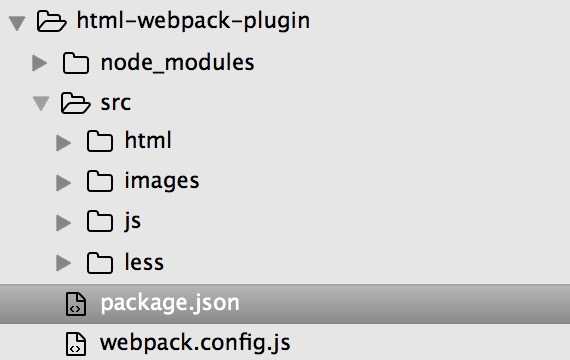Viewport: 570px width, 360px height.
Task: Expand the node_modules disclosure triangle
Action: coord(40,63)
